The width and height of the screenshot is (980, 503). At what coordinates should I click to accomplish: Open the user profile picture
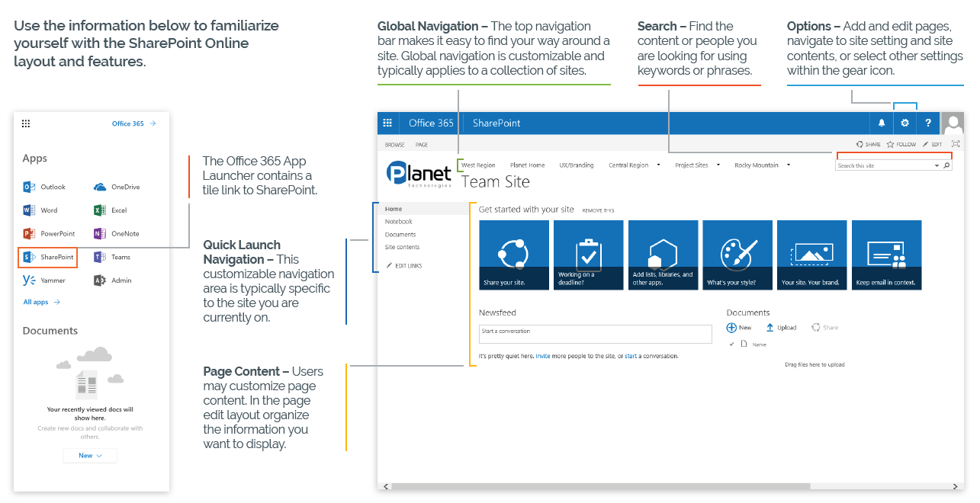(953, 123)
